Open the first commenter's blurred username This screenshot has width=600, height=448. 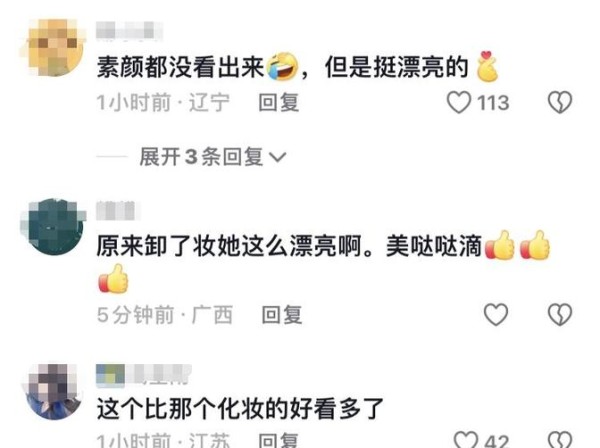click(130, 31)
